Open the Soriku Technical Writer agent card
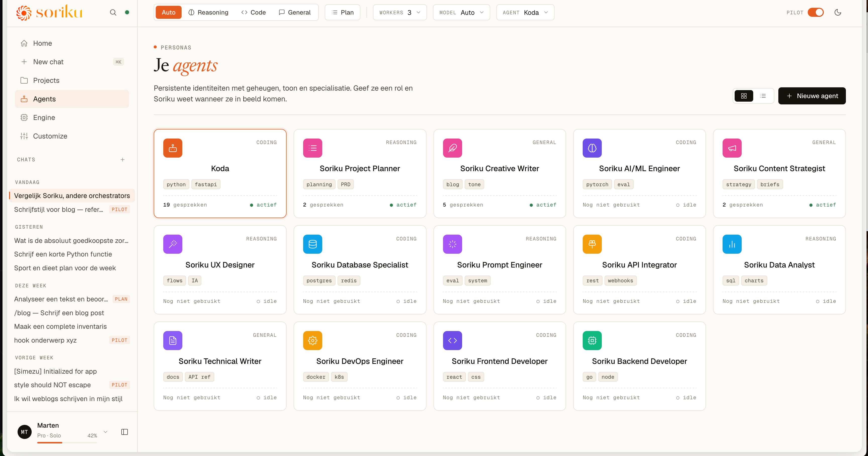Screen dimensions: 868x456 [220, 366]
